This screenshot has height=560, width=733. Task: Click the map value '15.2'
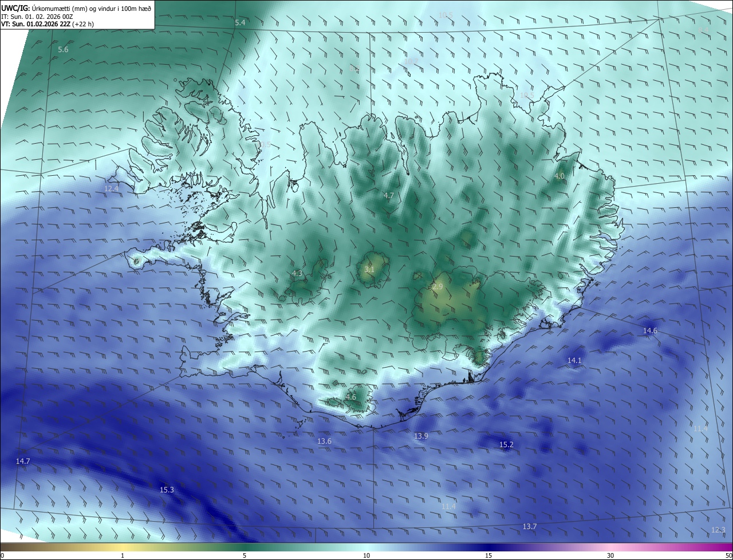(x=506, y=445)
